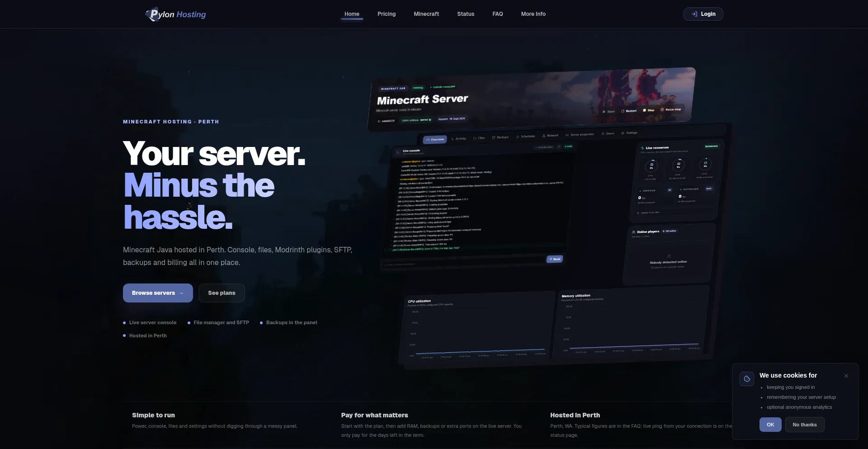This screenshot has height=449, width=868.
Task: Select the Network tab in the preview
Action: tap(550, 135)
